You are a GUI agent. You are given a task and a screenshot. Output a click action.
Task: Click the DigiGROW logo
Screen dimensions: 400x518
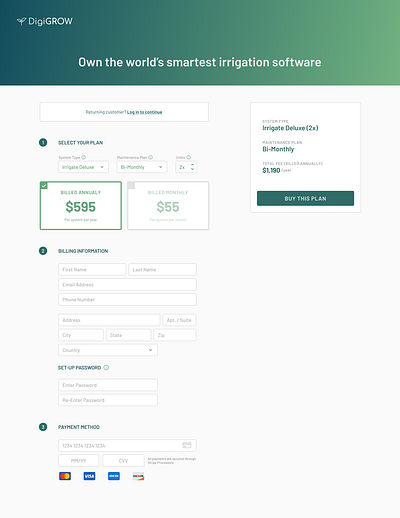(x=45, y=21)
